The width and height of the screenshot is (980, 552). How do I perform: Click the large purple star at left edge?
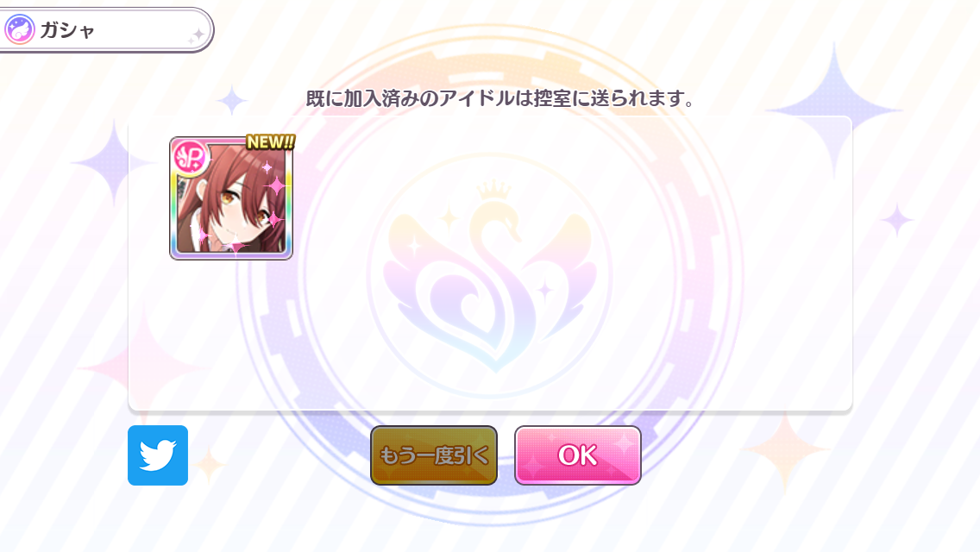click(114, 162)
